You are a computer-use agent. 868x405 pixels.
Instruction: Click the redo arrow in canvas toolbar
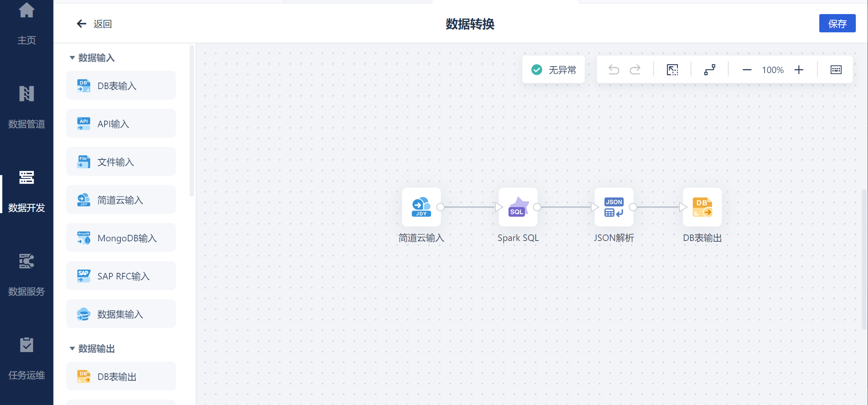pos(635,70)
